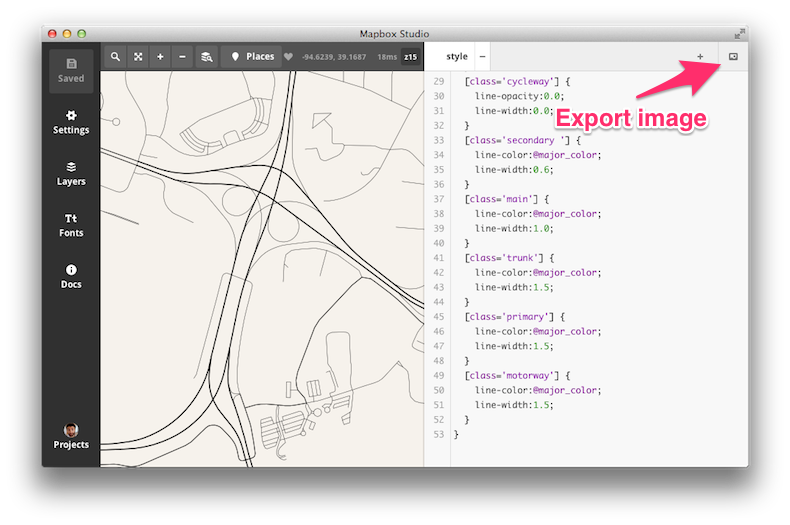Toggle fullscreen map view icon
790x525 pixels.
click(138, 56)
